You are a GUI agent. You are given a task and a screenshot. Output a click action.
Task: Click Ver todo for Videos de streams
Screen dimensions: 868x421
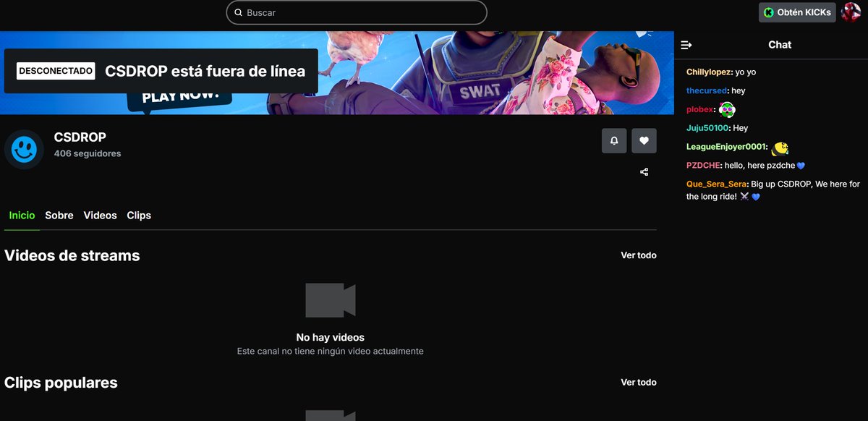[639, 255]
